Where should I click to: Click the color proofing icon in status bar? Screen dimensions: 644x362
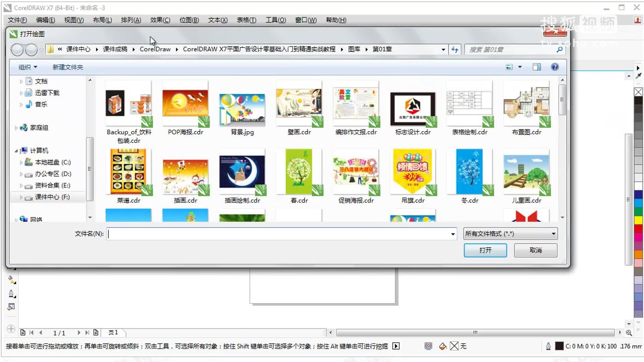pyautogui.click(x=428, y=346)
